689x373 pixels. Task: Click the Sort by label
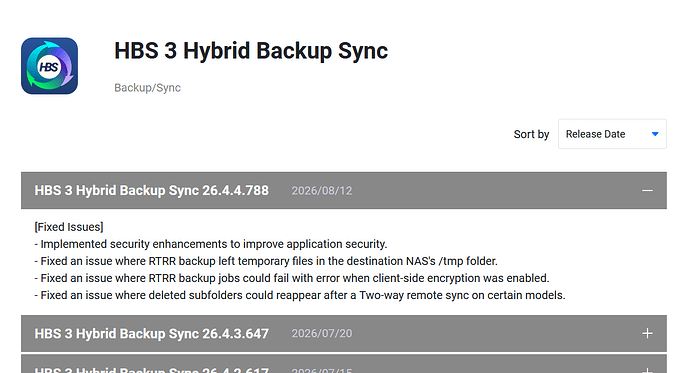[x=531, y=134]
